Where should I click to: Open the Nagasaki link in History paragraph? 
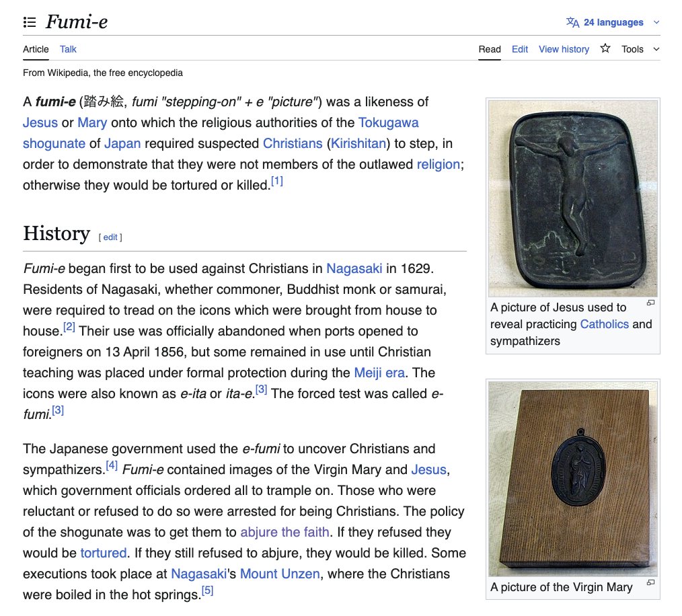tap(354, 268)
